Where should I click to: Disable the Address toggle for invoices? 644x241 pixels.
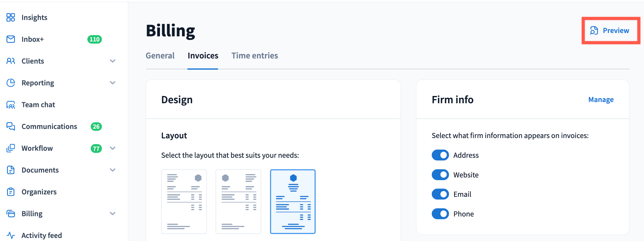coord(440,155)
